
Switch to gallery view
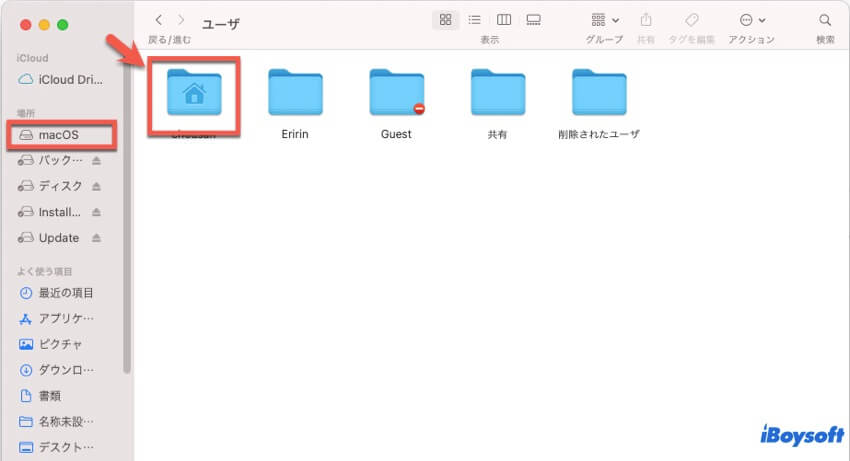click(533, 20)
